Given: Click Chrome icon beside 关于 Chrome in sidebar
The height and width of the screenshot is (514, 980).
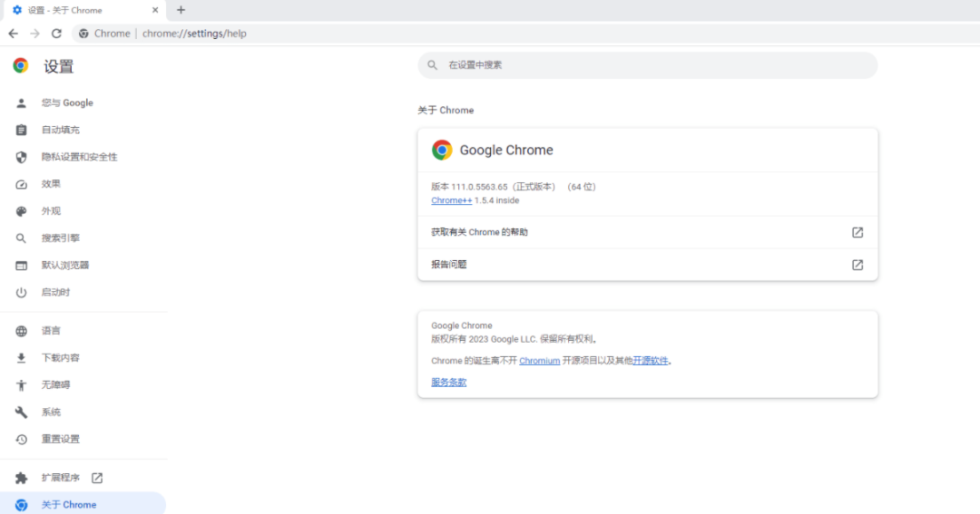Looking at the screenshot, I should tap(21, 505).
